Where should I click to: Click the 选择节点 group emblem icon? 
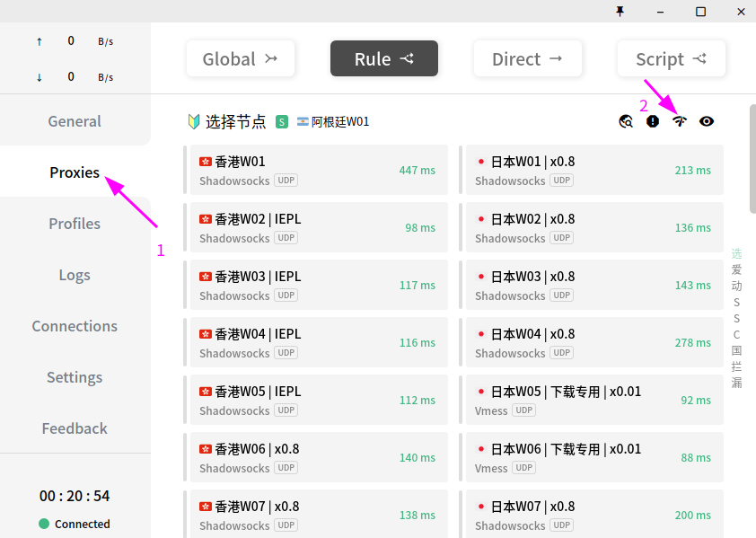point(194,121)
